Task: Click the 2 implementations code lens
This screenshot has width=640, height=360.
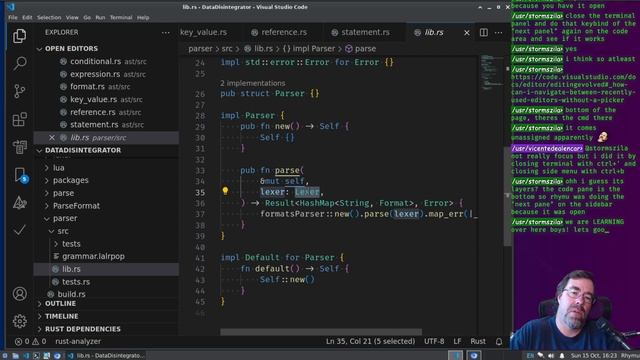Action: (x=253, y=83)
